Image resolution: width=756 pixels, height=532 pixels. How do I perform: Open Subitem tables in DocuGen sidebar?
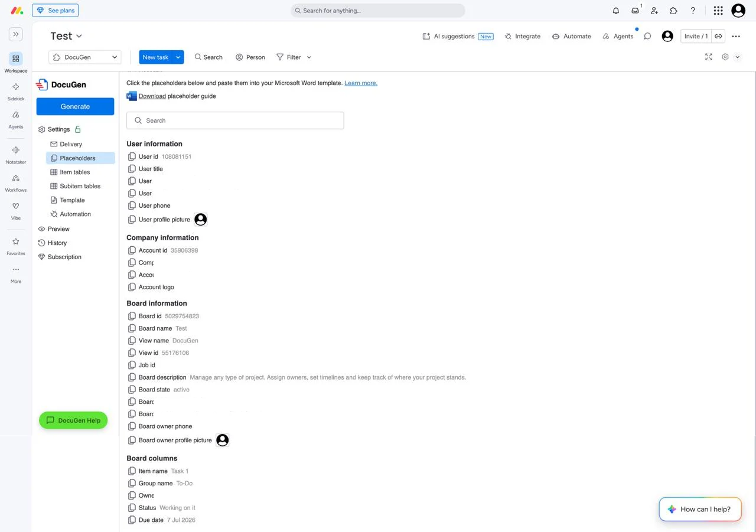point(80,186)
